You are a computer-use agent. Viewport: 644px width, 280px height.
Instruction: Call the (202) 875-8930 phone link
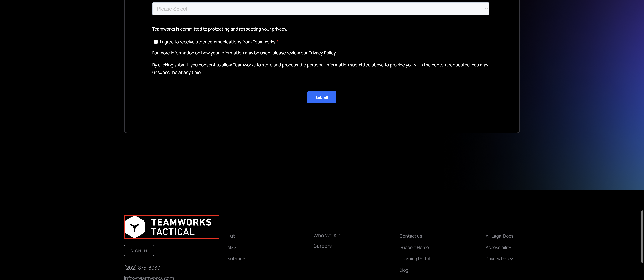click(x=142, y=268)
